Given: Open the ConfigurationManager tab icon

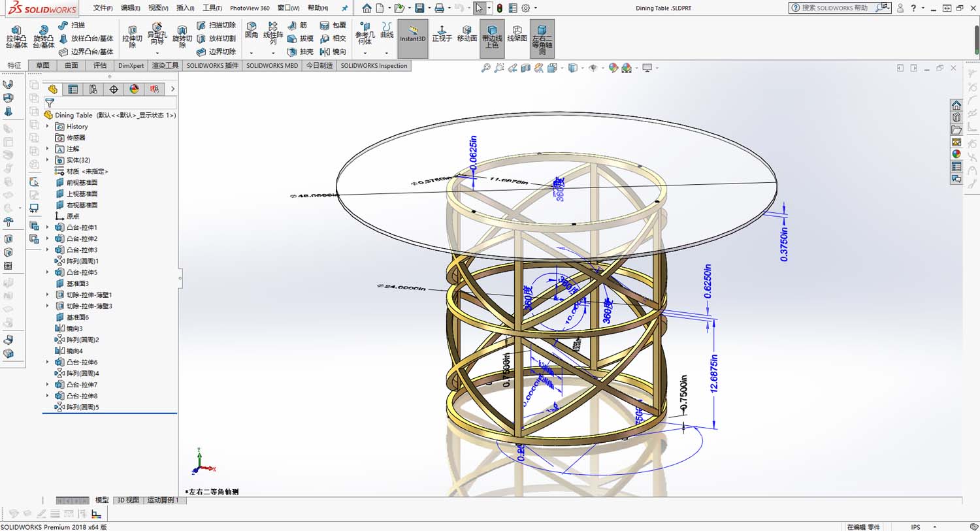Looking at the screenshot, I should 93,89.
